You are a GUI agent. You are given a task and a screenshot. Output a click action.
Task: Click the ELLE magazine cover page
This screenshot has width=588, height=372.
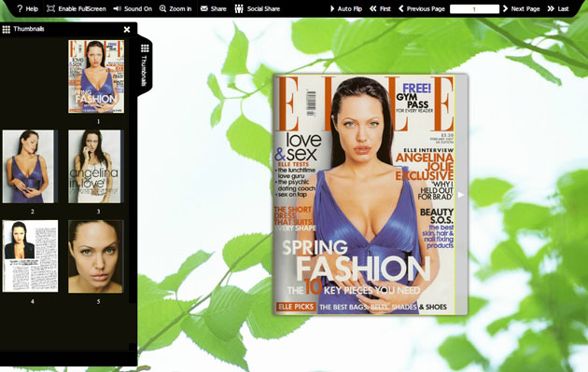pos(365,195)
